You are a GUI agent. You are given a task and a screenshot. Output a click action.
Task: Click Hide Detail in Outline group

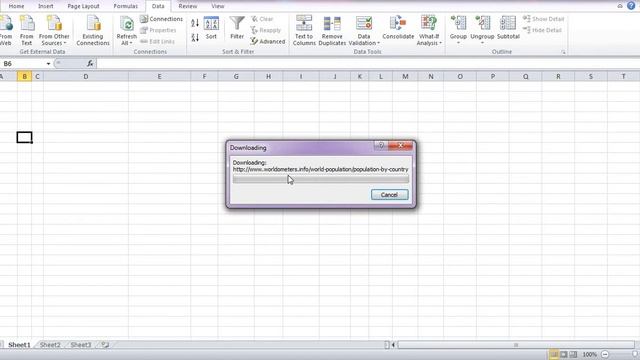tap(542, 30)
